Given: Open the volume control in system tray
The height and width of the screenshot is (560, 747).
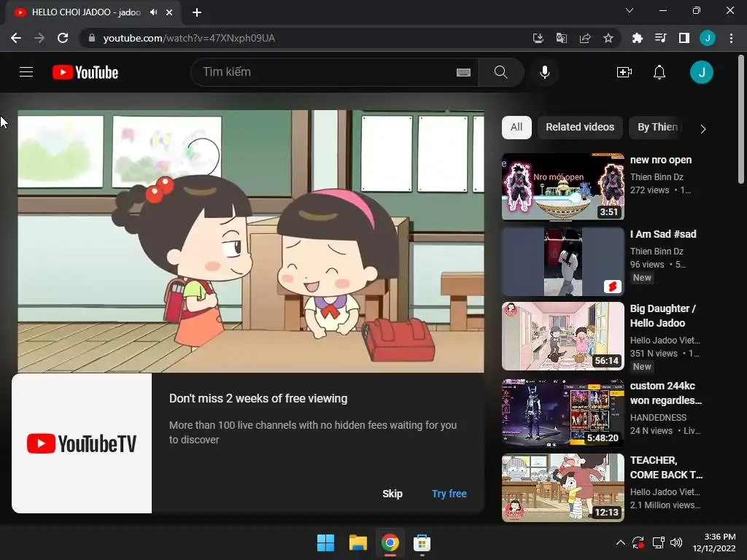Looking at the screenshot, I should [x=676, y=542].
